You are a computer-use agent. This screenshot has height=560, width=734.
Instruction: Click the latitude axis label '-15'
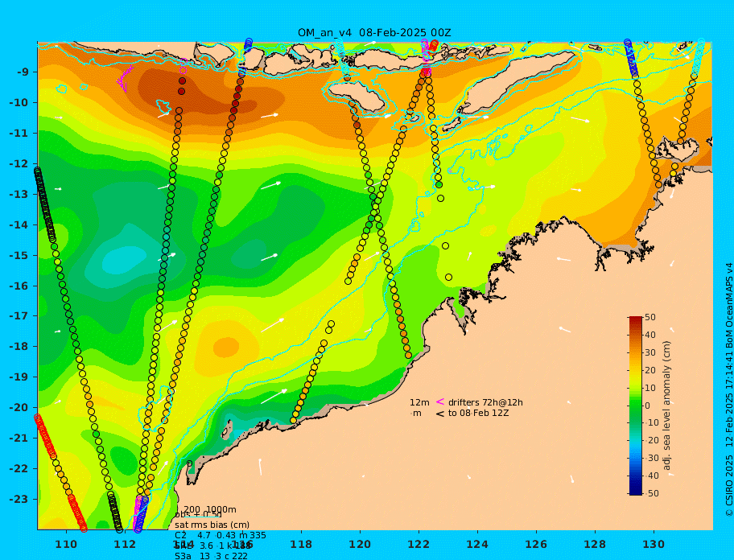click(19, 255)
